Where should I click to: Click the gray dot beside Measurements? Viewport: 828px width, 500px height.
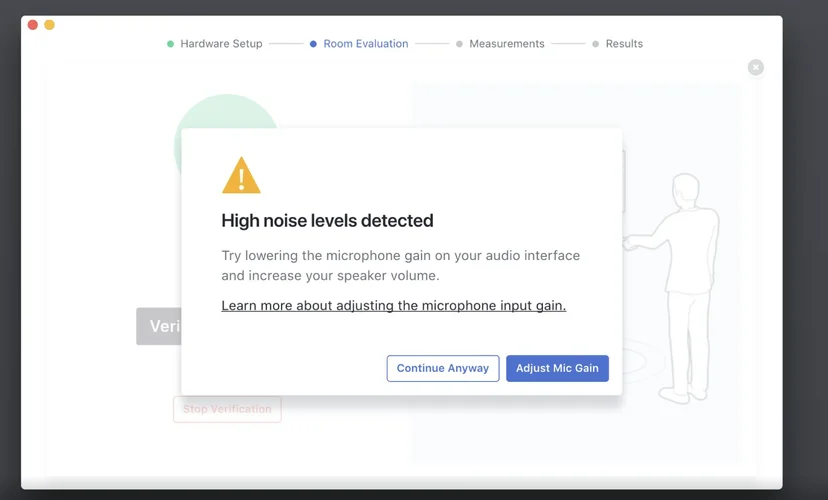[x=459, y=44]
